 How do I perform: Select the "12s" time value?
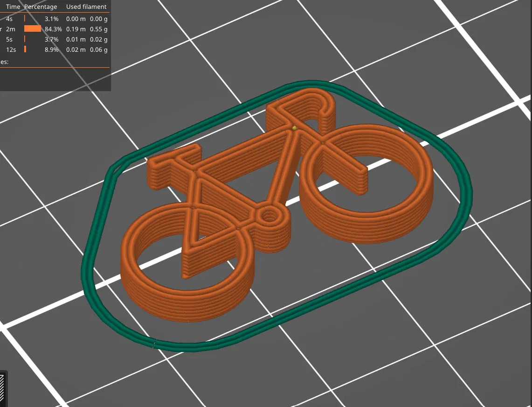(x=11, y=49)
